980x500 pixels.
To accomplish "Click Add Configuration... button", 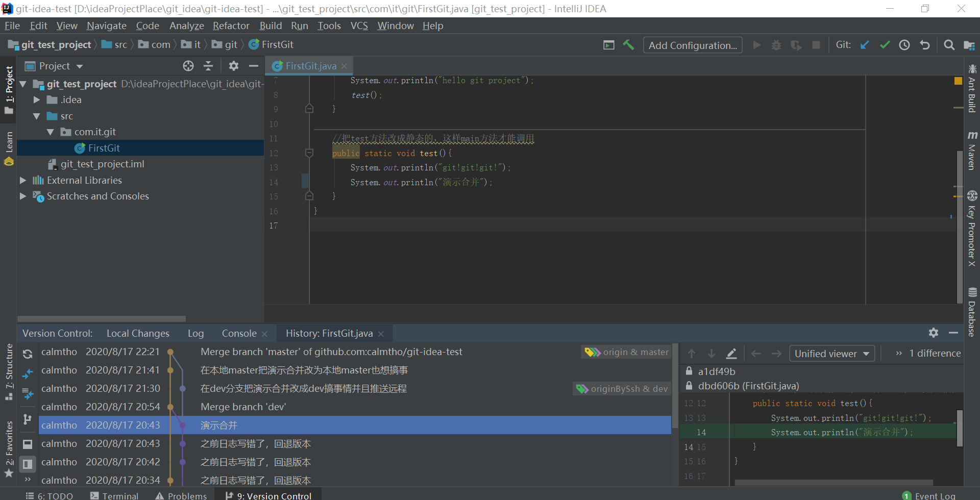I will (x=693, y=45).
